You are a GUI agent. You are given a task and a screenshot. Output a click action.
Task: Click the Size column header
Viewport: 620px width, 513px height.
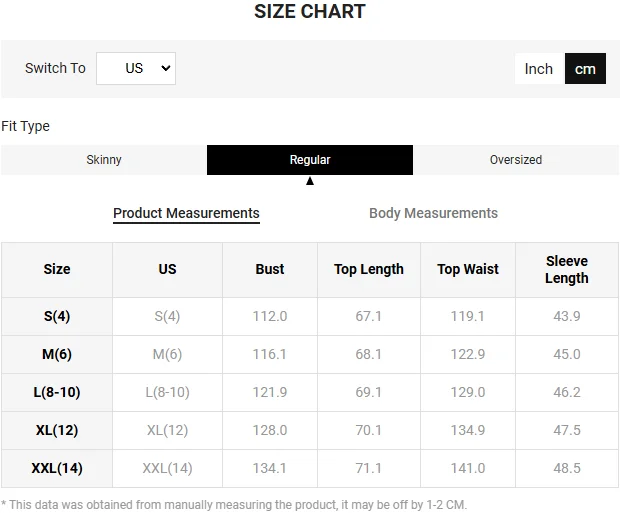tap(57, 269)
